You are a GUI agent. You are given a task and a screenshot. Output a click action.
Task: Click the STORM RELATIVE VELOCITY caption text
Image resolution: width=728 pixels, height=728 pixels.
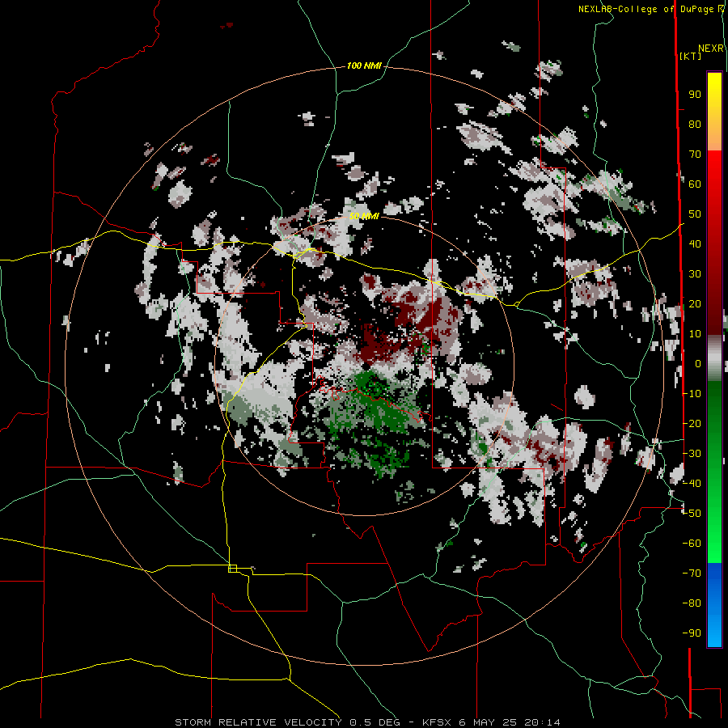point(258,722)
